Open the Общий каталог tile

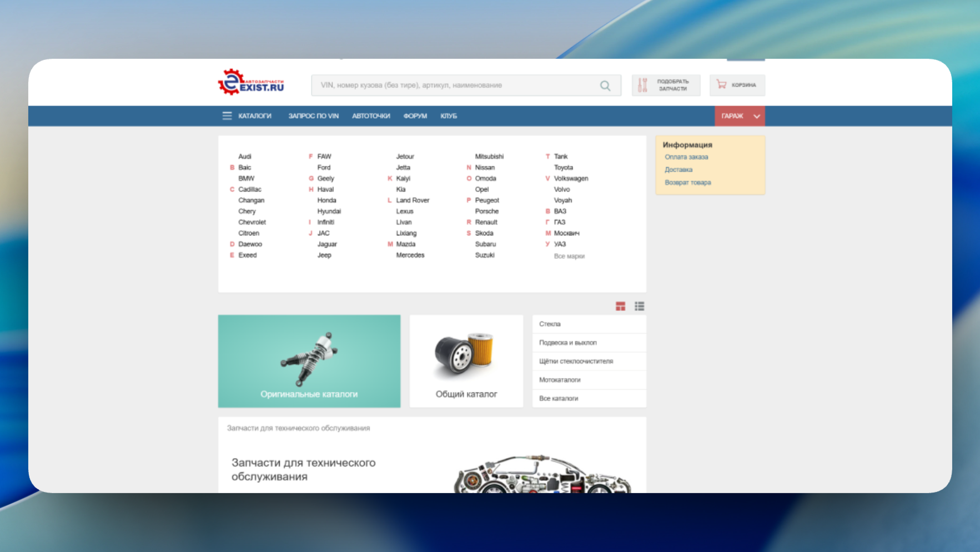tap(466, 361)
